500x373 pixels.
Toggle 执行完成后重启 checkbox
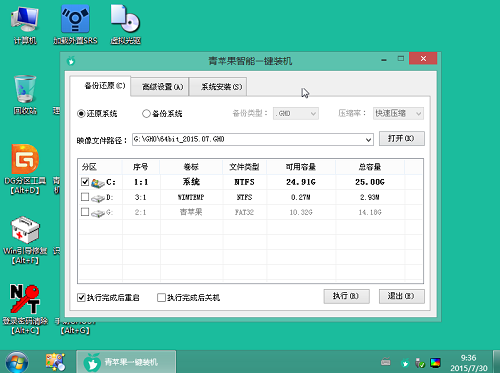point(81,297)
